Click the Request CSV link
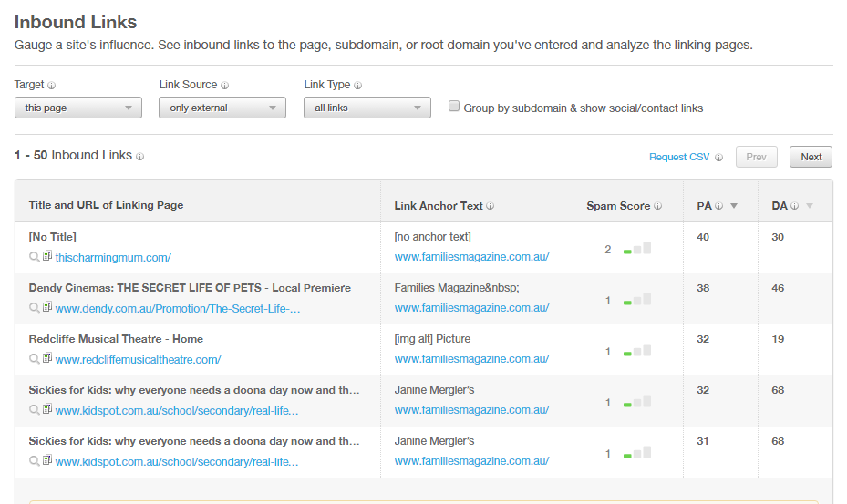Viewport: 847px width, 504px height. pos(679,157)
